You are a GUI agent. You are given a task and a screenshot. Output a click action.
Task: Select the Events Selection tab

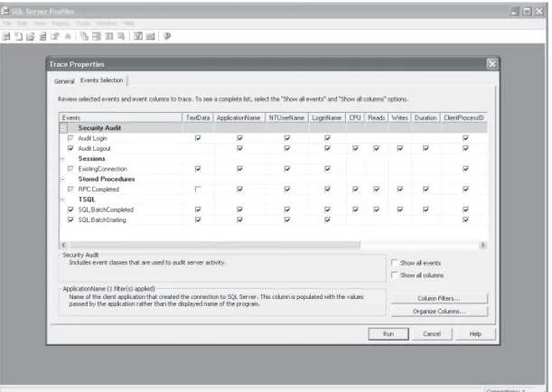(102, 80)
